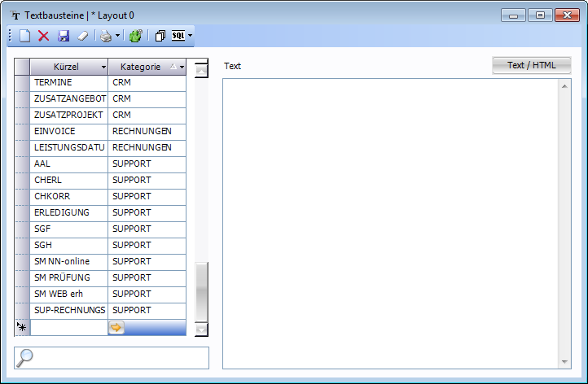Select the SM PRÜFUNG entry
This screenshot has width=588, height=384.
click(x=68, y=277)
